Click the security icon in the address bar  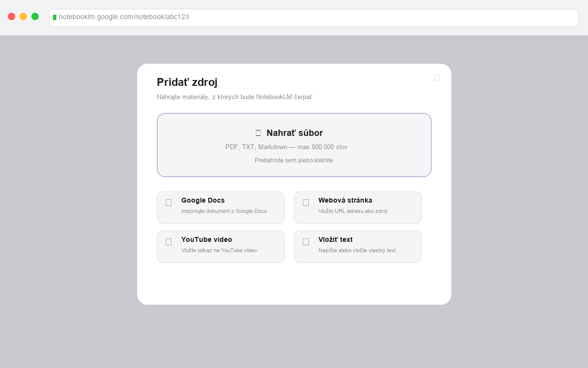point(54,18)
